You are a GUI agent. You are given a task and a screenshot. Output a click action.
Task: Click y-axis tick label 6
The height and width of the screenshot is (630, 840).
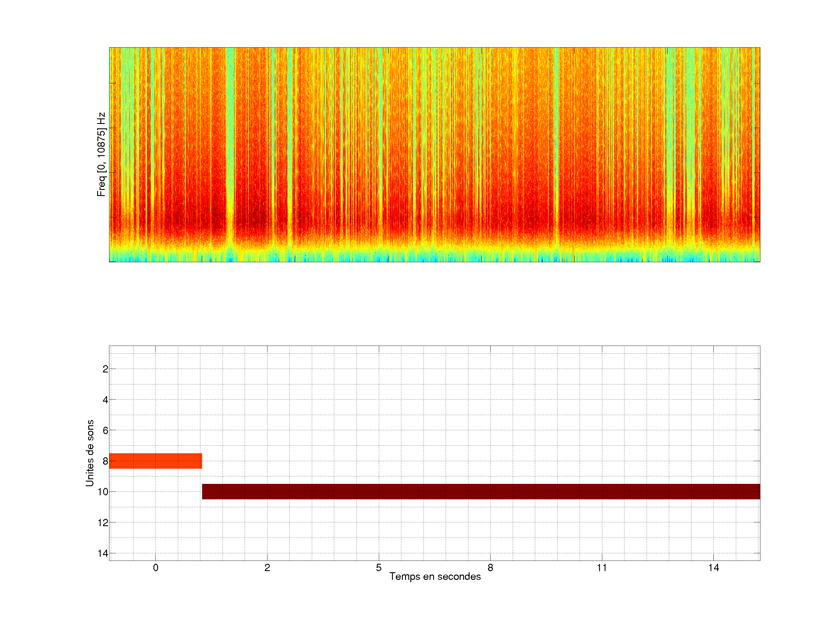[105, 430]
